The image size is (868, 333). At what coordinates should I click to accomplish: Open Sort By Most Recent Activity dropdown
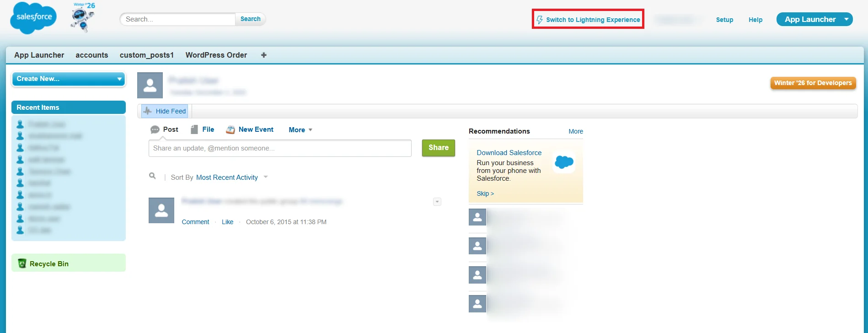click(x=232, y=177)
